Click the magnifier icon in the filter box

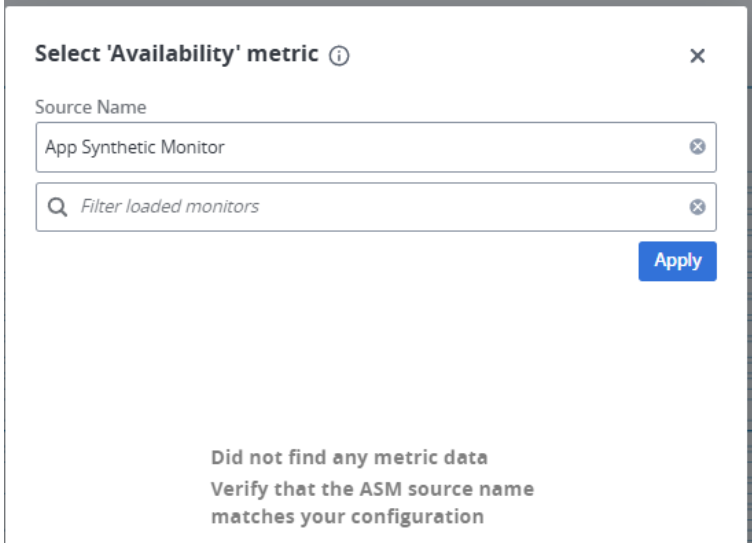point(57,207)
